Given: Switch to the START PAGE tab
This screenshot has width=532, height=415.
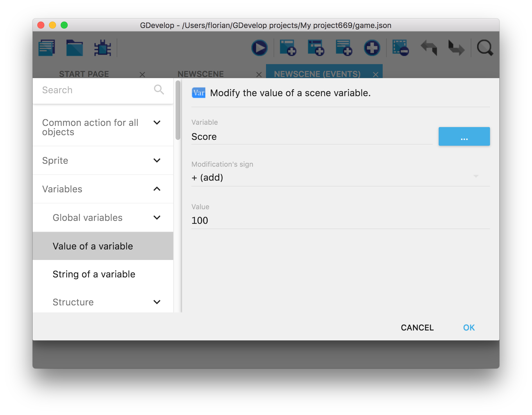Looking at the screenshot, I should point(84,74).
